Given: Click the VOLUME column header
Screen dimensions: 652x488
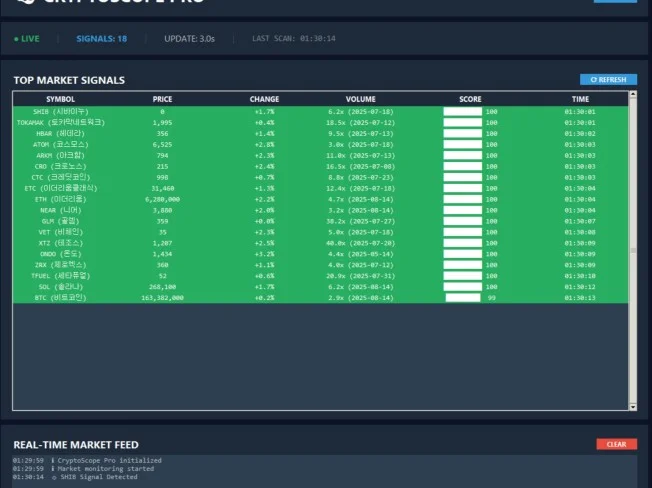Looking at the screenshot, I should (x=361, y=99).
